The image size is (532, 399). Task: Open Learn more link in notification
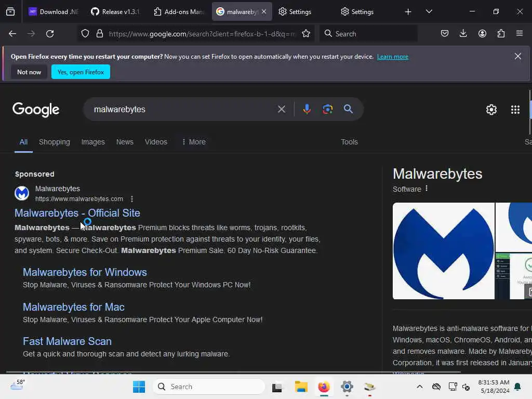pyautogui.click(x=393, y=57)
